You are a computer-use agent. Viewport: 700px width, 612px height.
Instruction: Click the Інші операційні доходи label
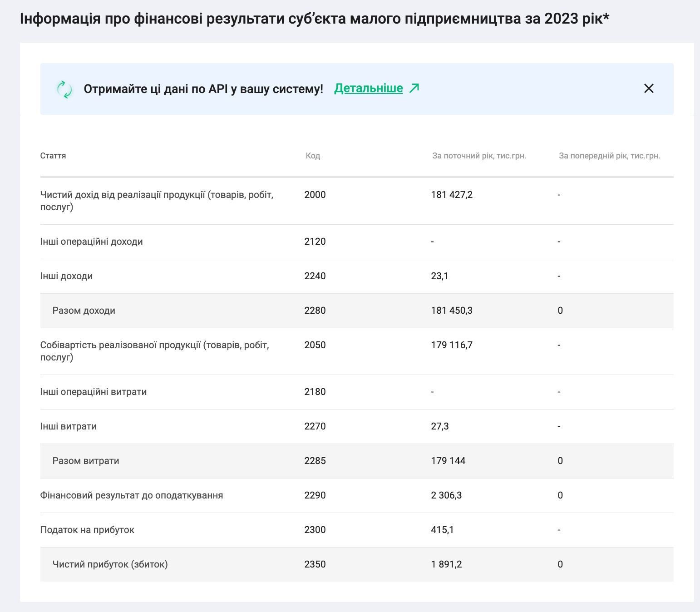(92, 242)
